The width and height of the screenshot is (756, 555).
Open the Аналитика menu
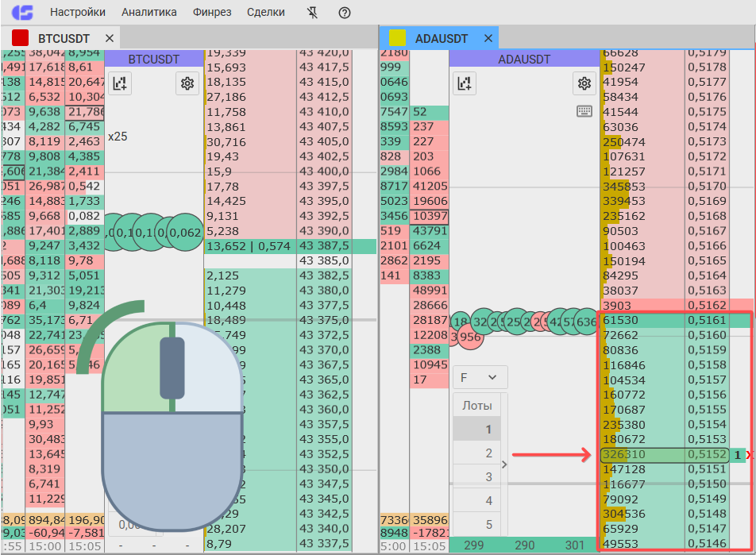pos(148,13)
